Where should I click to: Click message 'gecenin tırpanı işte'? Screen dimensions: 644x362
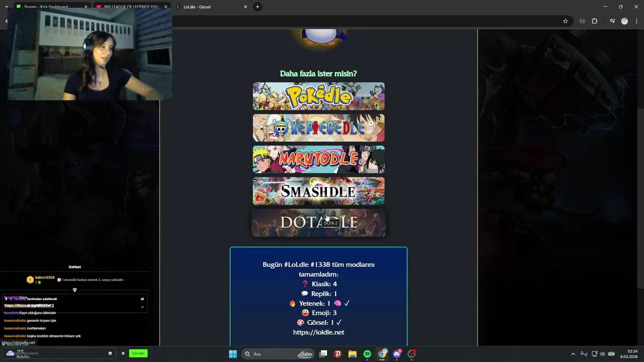pyautogui.click(x=42, y=321)
